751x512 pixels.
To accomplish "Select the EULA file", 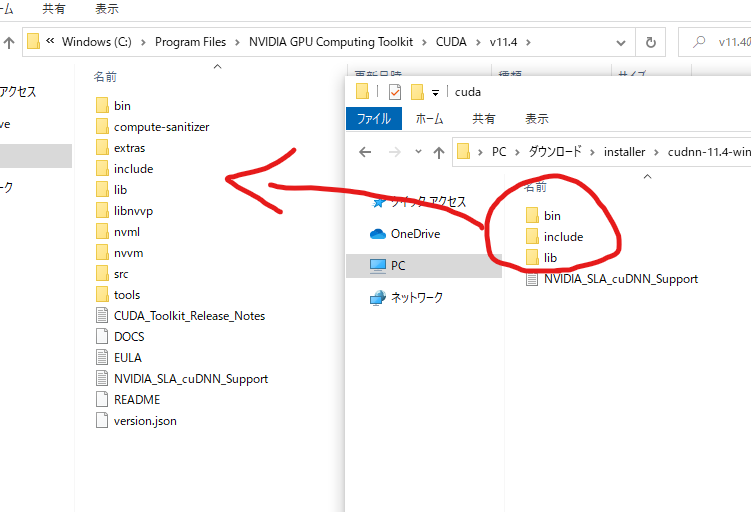I will pyautogui.click(x=119, y=358).
